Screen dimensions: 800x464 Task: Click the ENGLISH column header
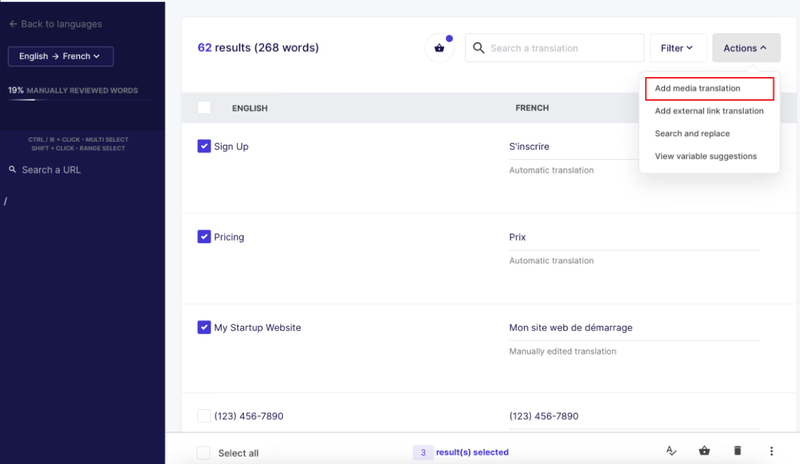(x=249, y=108)
